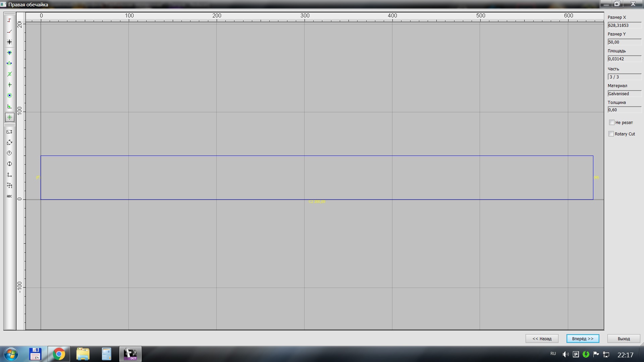Image resolution: width=644 pixels, height=362 pixels.
Task: Click the resize rectangle tool icon
Action: tap(9, 132)
